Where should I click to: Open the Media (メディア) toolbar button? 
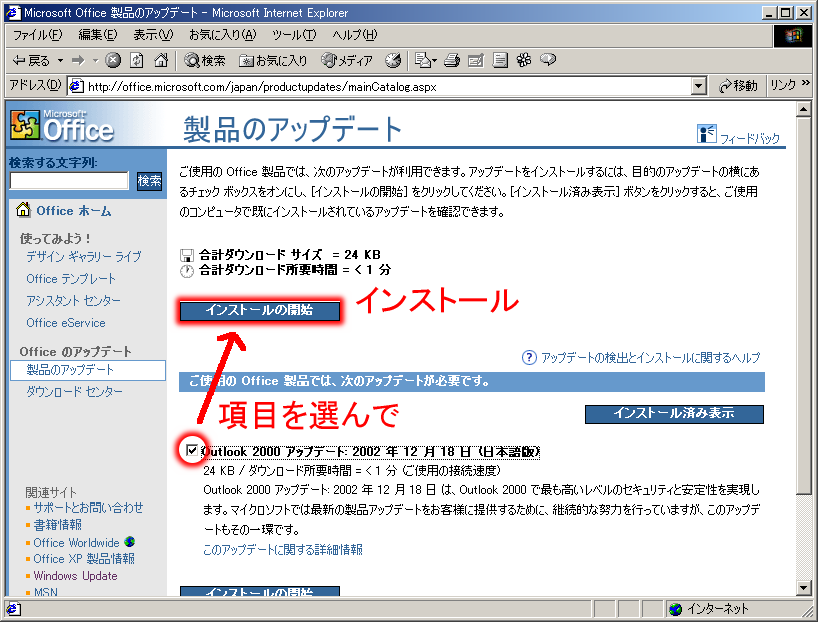[x=347, y=61]
